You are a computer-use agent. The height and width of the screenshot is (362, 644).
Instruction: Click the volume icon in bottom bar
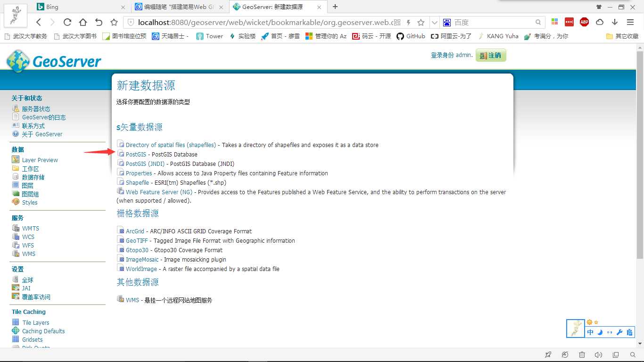[x=599, y=355]
